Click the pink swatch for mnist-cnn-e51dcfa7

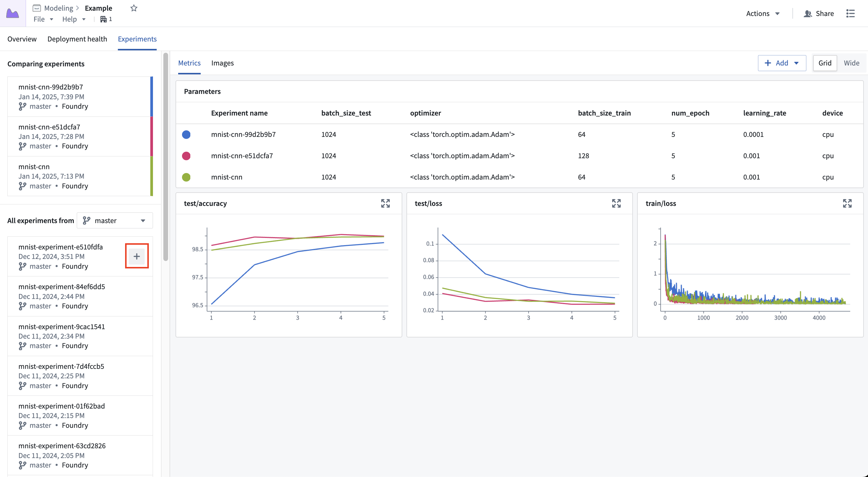coord(186,156)
